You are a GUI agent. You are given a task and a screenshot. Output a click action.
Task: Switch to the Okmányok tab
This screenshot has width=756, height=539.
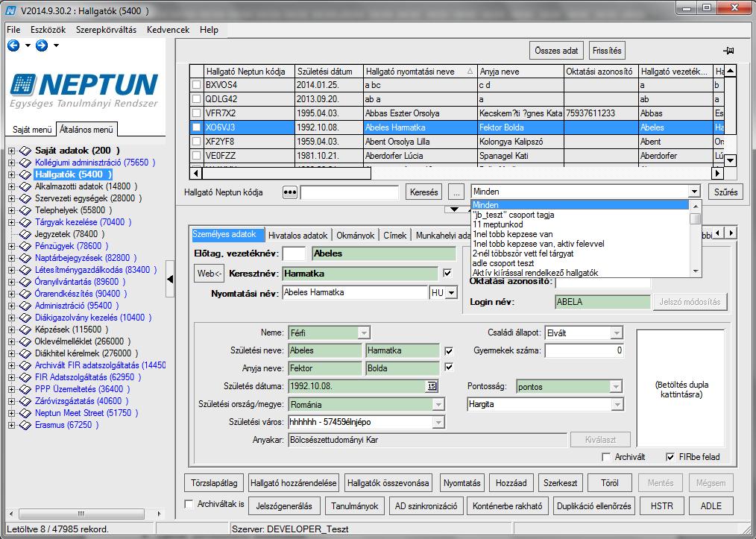pyautogui.click(x=356, y=236)
